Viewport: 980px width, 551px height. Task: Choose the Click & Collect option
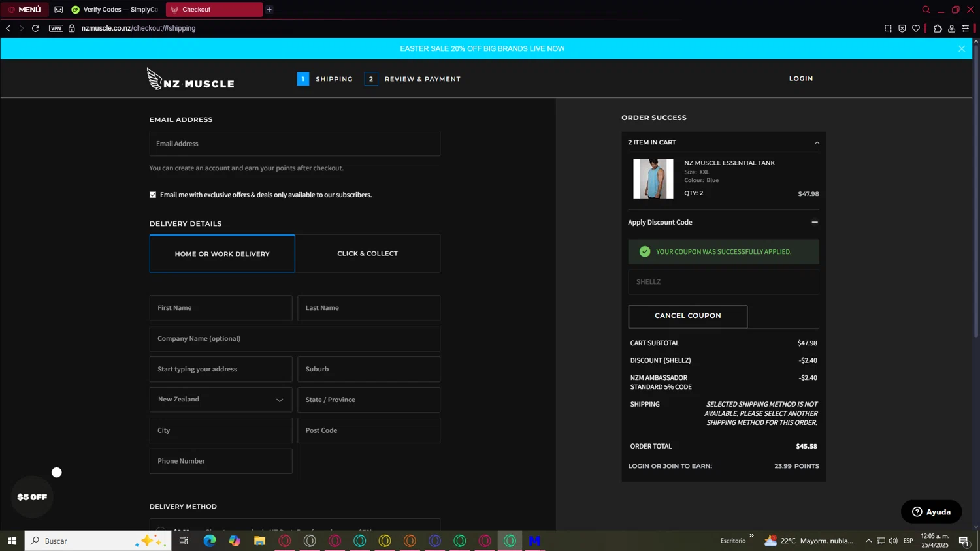tap(367, 253)
